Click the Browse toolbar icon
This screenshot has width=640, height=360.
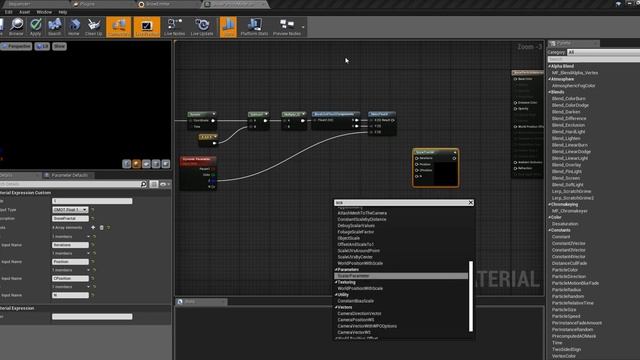(16, 27)
